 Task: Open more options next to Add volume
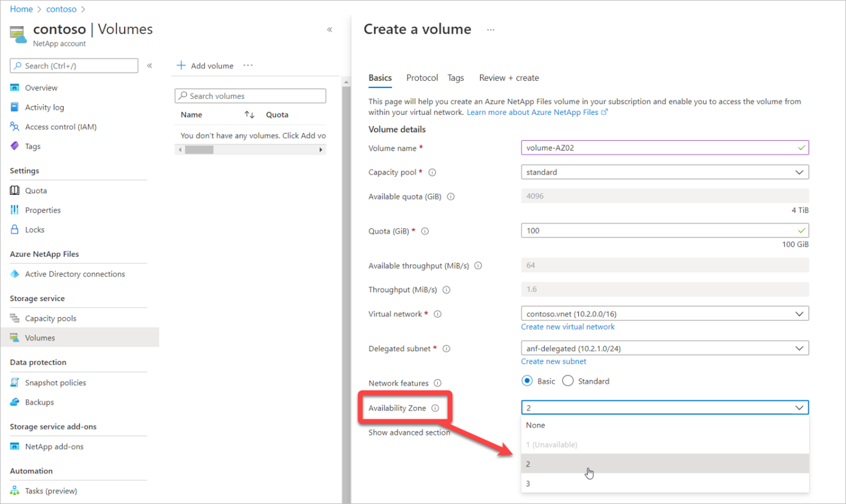(x=248, y=66)
